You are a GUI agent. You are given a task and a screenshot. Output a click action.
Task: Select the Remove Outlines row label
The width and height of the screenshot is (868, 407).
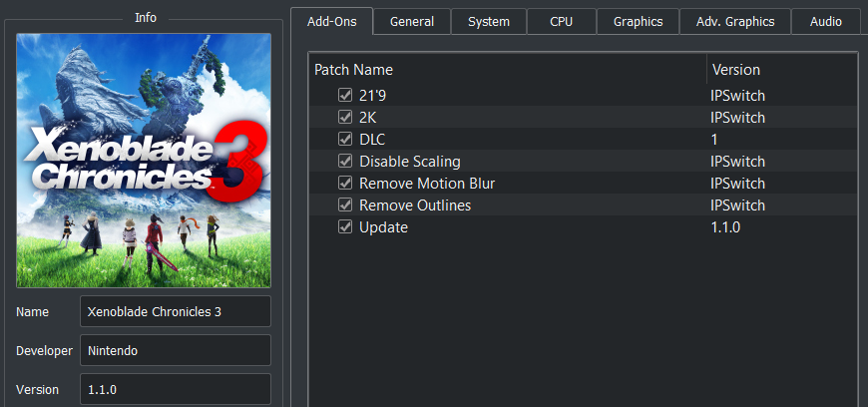tap(415, 205)
